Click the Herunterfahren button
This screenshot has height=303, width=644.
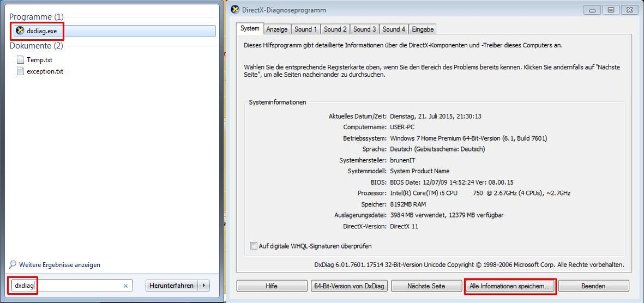(172, 286)
